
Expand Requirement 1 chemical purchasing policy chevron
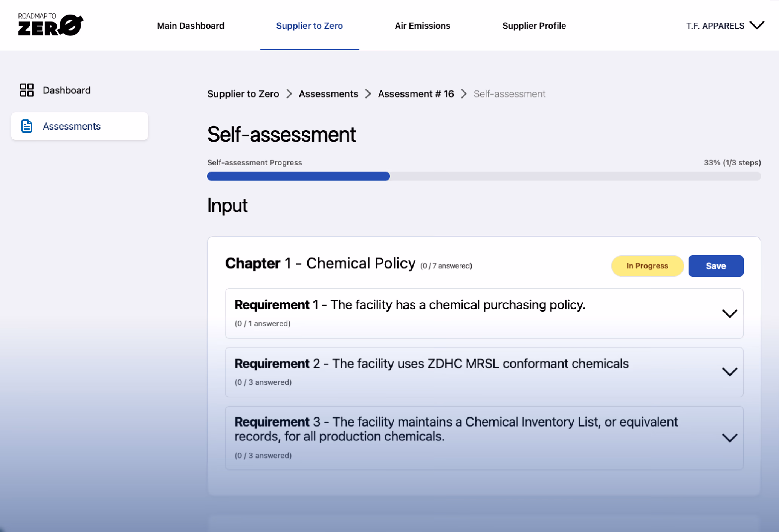click(730, 313)
